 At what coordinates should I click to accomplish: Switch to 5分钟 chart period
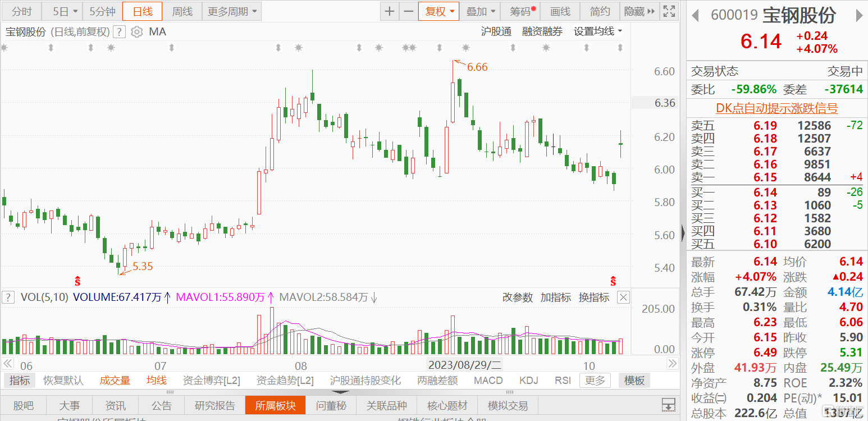[102, 11]
